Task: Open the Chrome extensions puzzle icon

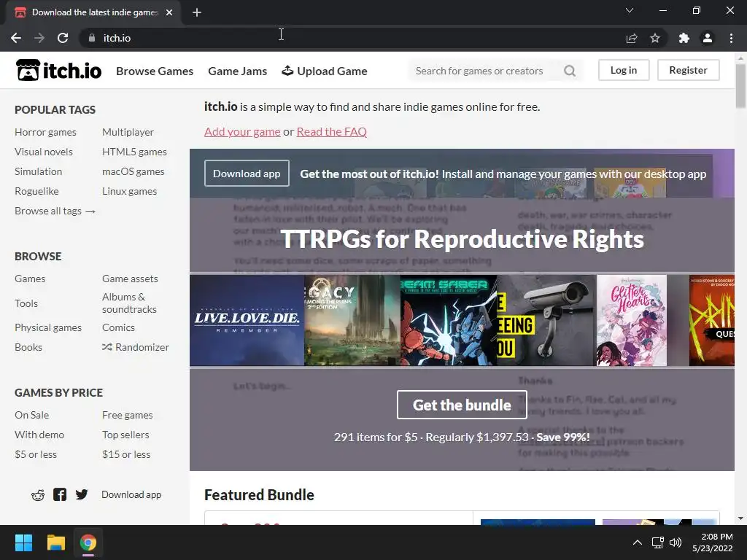Action: (x=684, y=38)
